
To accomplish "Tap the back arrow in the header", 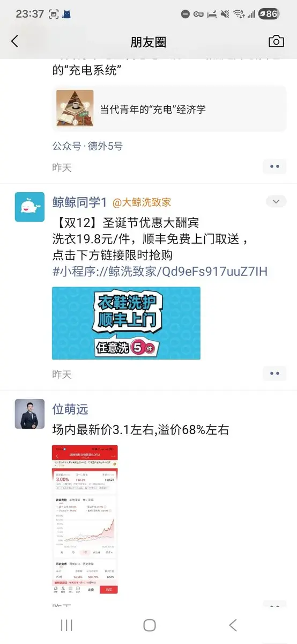I will tap(14, 41).
